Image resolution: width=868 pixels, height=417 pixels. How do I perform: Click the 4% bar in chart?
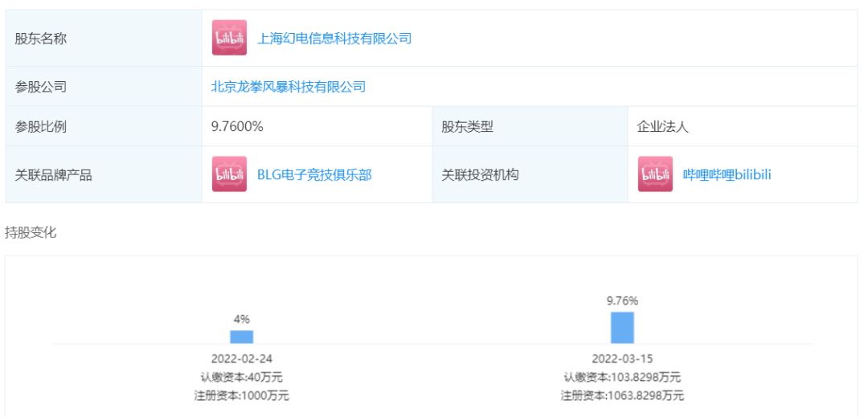click(241, 337)
